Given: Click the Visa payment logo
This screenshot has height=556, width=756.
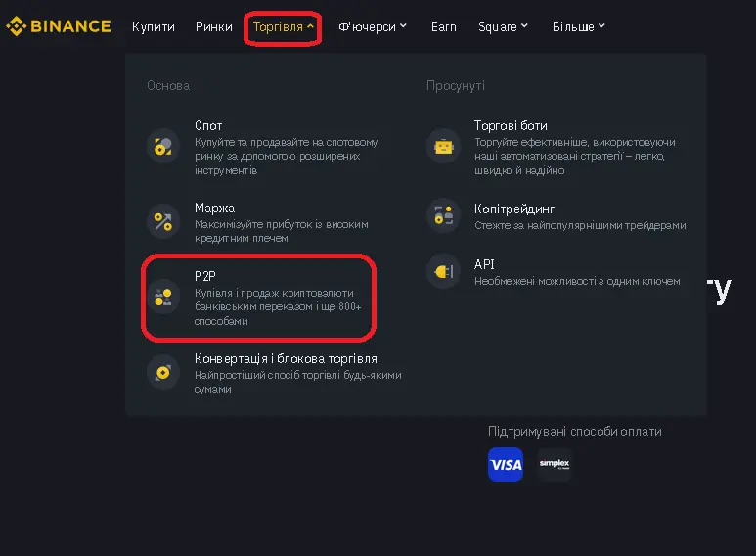Looking at the screenshot, I should (506, 464).
